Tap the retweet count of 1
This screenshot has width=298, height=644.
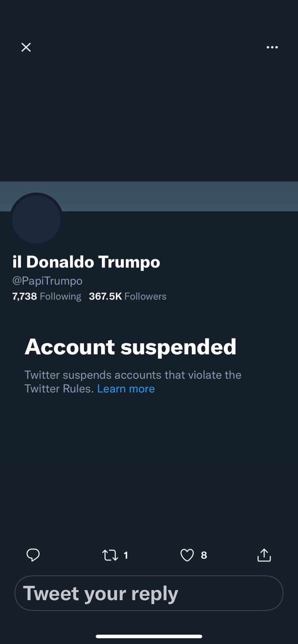126,555
